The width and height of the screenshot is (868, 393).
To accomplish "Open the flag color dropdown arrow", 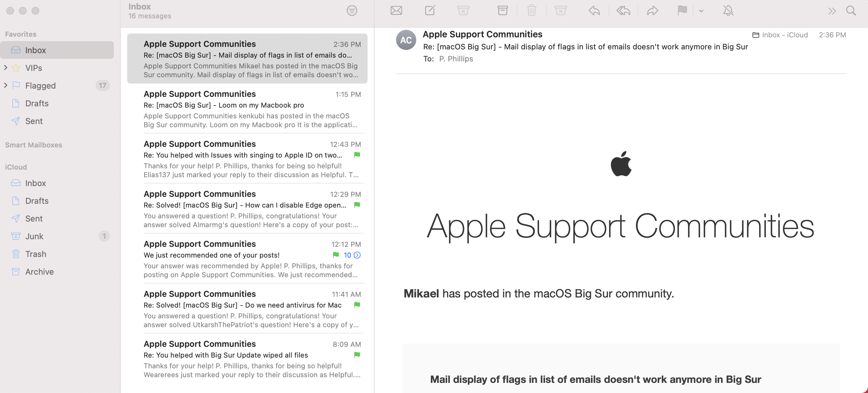I will pyautogui.click(x=701, y=11).
